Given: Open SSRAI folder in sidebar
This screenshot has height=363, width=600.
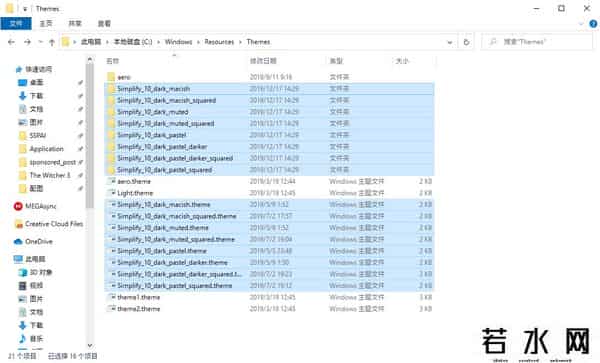Looking at the screenshot, I should click(x=38, y=135).
